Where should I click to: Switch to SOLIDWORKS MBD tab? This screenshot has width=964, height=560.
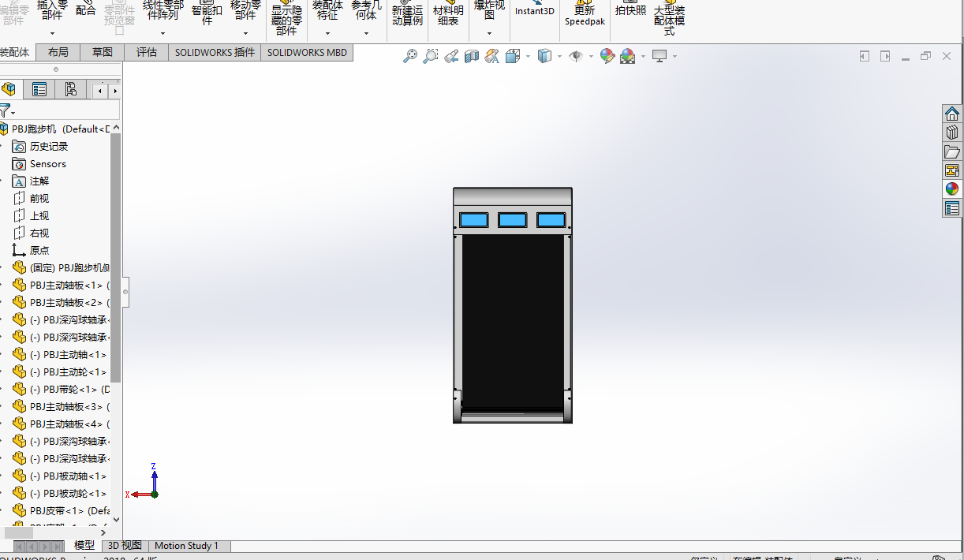[306, 52]
